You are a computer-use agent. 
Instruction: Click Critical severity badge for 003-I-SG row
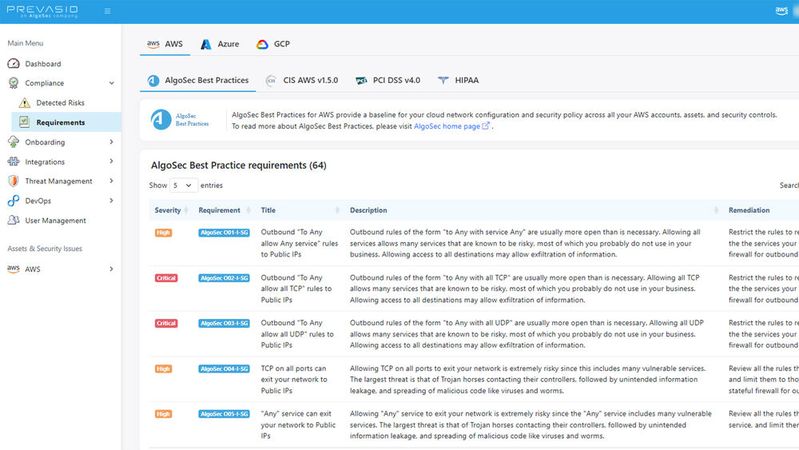tap(166, 323)
